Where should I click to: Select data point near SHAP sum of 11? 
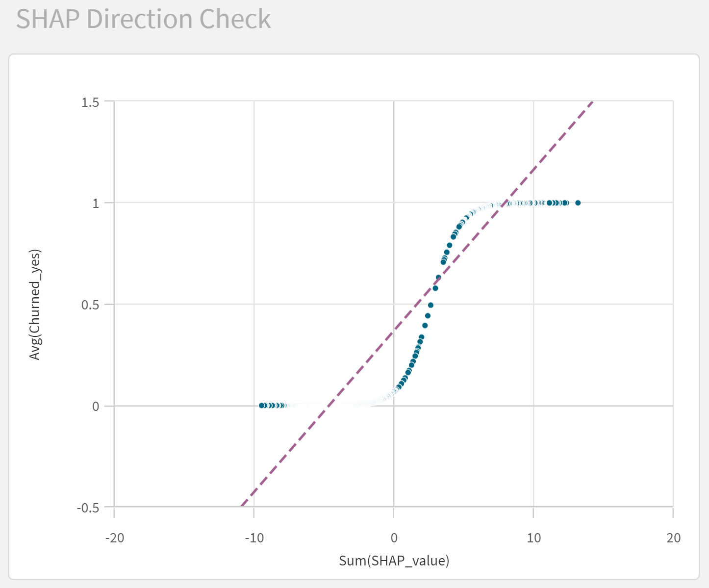(x=550, y=203)
